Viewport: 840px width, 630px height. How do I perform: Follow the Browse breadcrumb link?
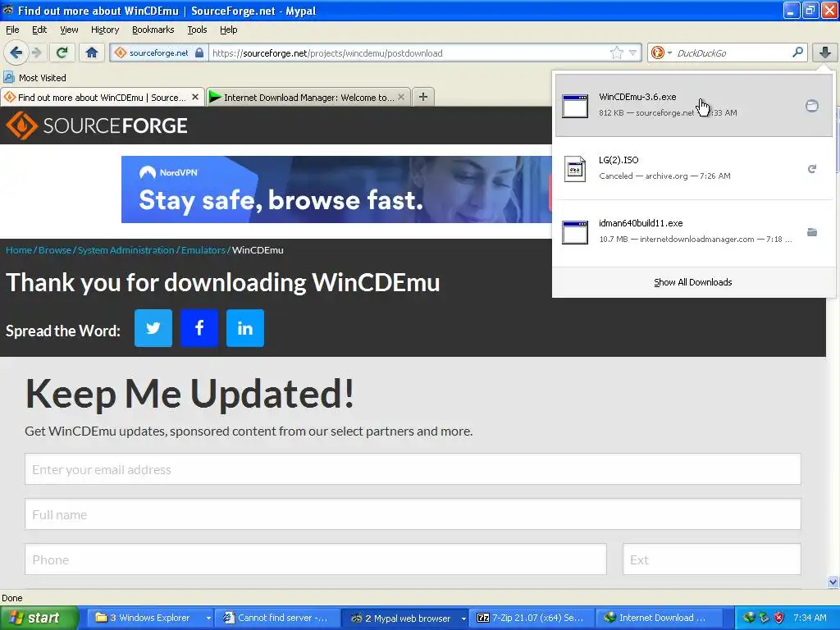55,250
